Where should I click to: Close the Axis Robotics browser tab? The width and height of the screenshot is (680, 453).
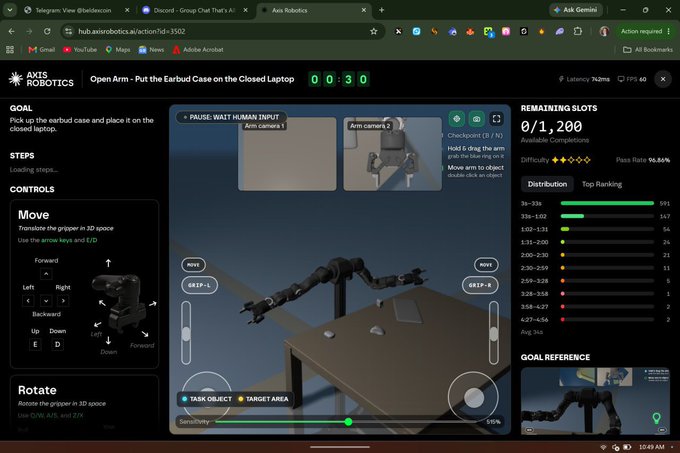point(363,10)
